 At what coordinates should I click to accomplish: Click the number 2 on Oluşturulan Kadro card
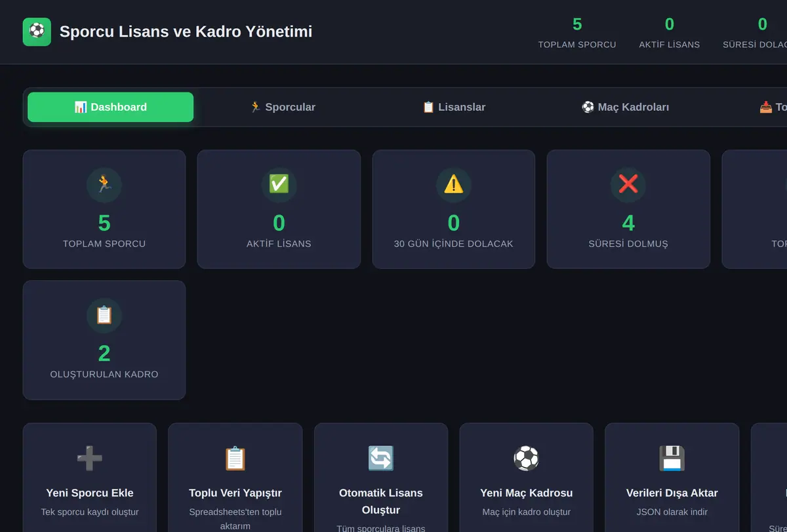click(104, 354)
